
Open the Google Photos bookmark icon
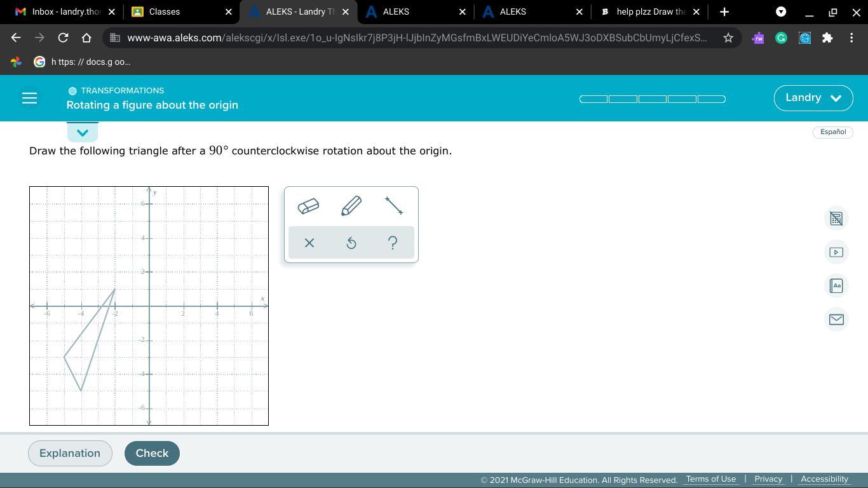pos(16,62)
